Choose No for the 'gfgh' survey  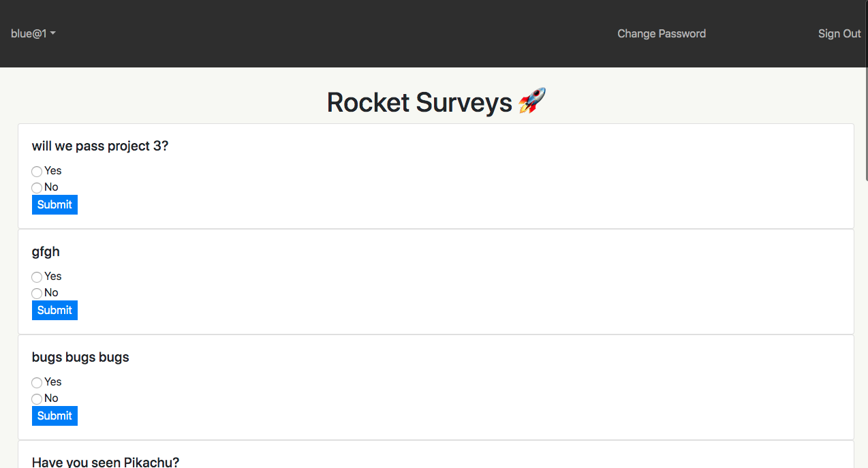tap(37, 294)
